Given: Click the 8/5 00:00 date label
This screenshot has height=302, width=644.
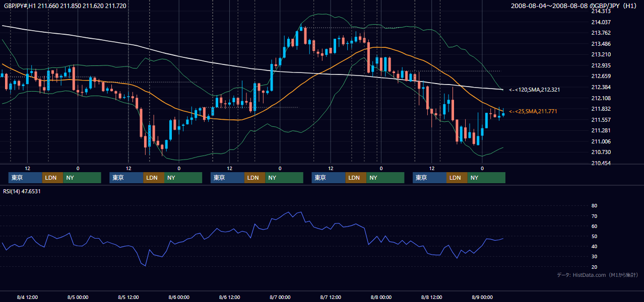Looking at the screenshot, I should [x=78, y=297].
